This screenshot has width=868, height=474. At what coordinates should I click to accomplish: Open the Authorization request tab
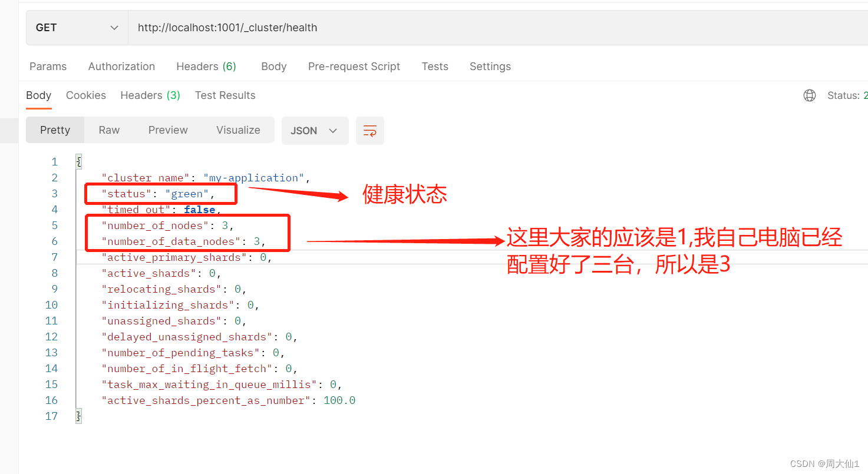tap(121, 67)
